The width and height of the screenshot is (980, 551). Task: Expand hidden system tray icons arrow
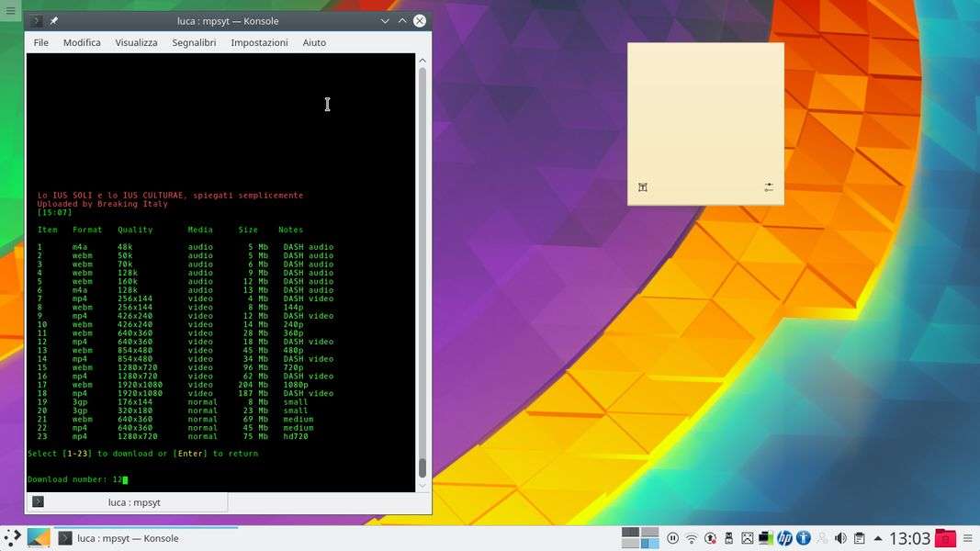[x=878, y=538]
